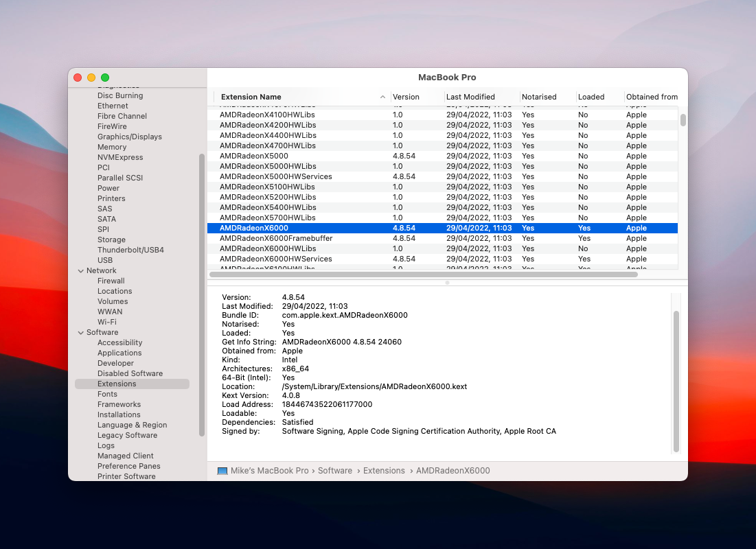Select FireWire in the sidebar
The image size is (756, 549).
112,126
